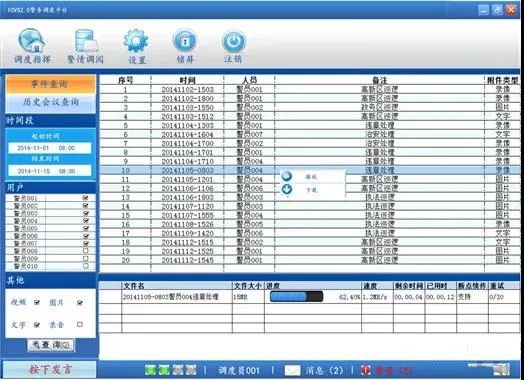Open the 设置 gear icon
Screen dimensions: 524x380
[136, 41]
